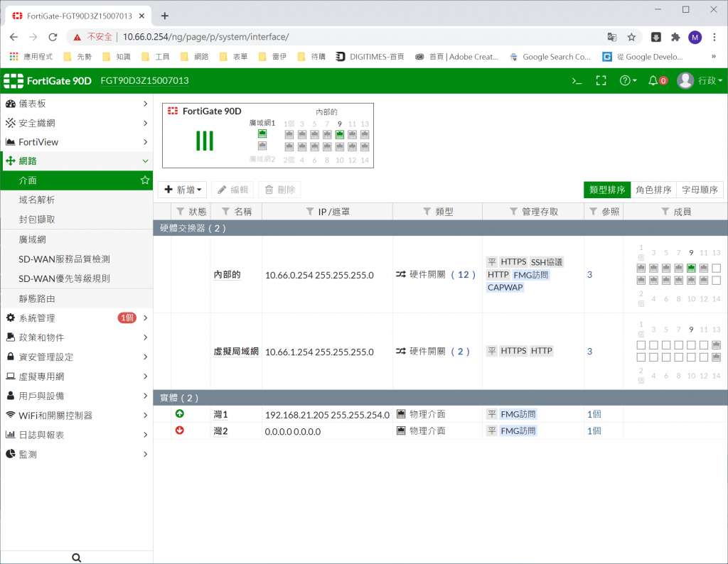Screen dimensions: 728x564
Task: Select the 虛擬局域網 interface name
Action: (236, 352)
